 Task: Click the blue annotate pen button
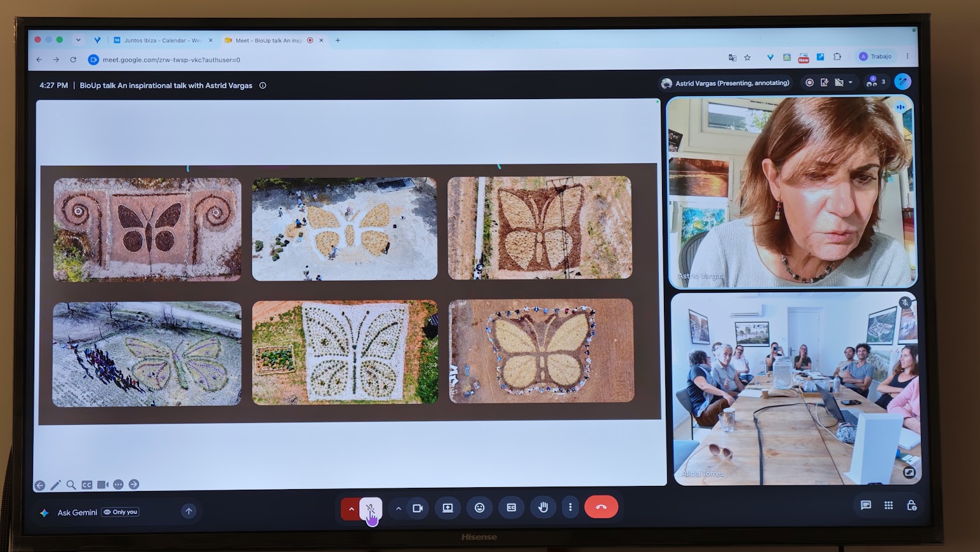coord(903,81)
